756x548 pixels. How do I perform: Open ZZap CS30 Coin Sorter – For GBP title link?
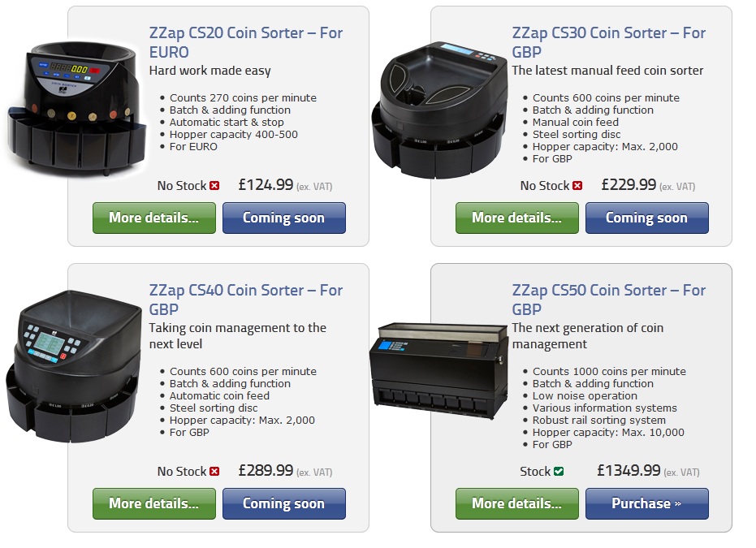[609, 42]
